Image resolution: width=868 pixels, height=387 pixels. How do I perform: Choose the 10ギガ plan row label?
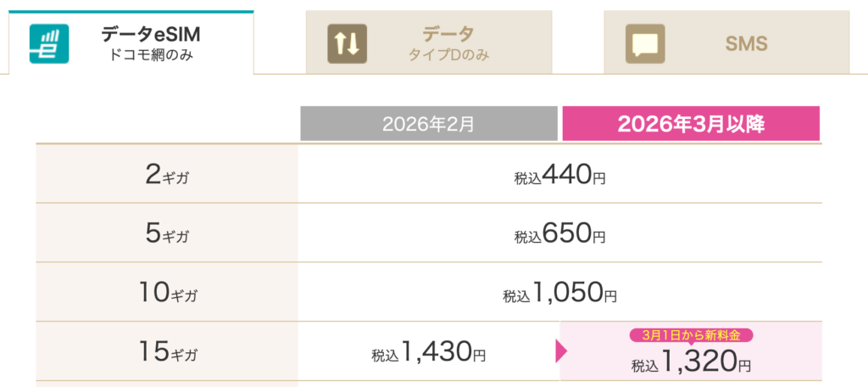pyautogui.click(x=167, y=293)
